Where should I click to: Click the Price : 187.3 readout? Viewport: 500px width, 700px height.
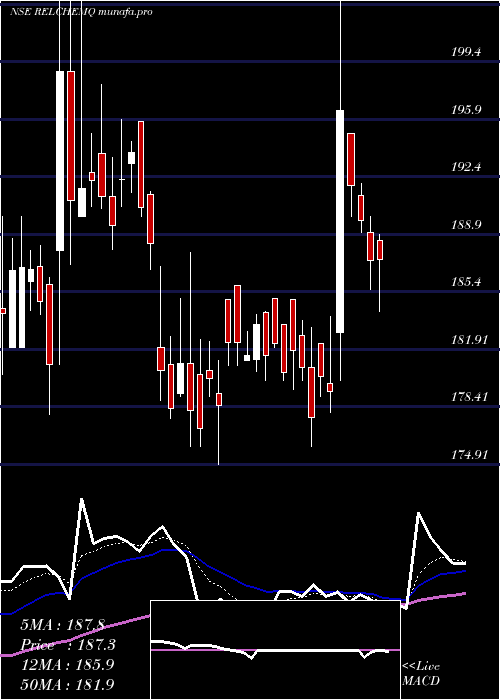(68, 645)
